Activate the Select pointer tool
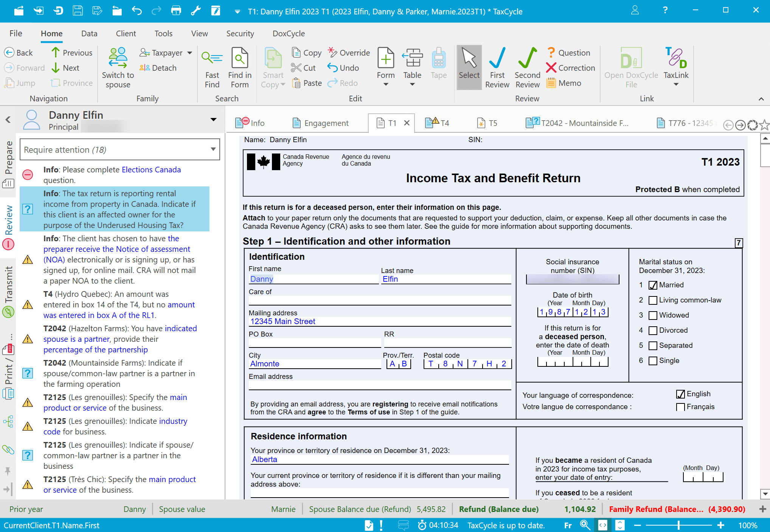Viewport: 770px width, 532px height. [469, 68]
